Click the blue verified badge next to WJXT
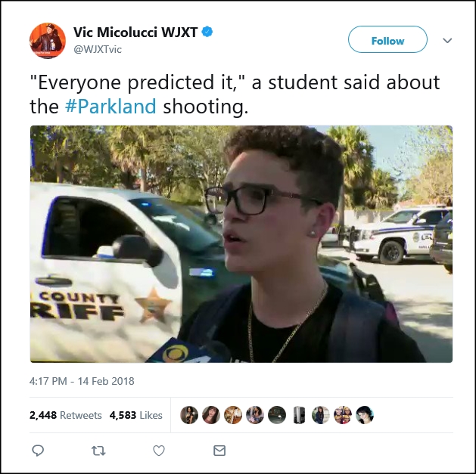 (x=207, y=32)
